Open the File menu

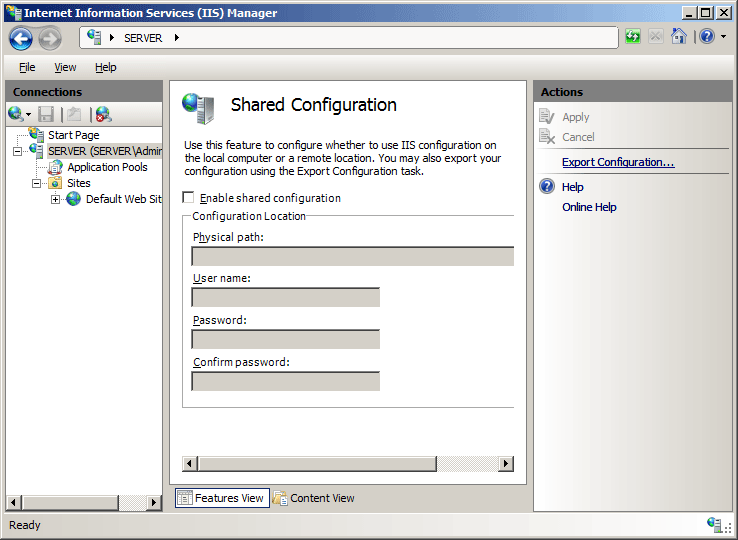27,67
